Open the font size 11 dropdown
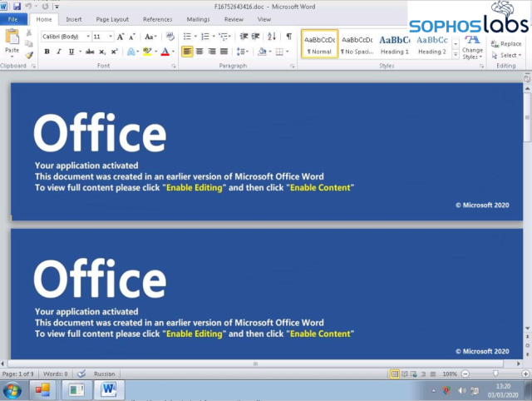The height and width of the screenshot is (401, 532). point(111,37)
